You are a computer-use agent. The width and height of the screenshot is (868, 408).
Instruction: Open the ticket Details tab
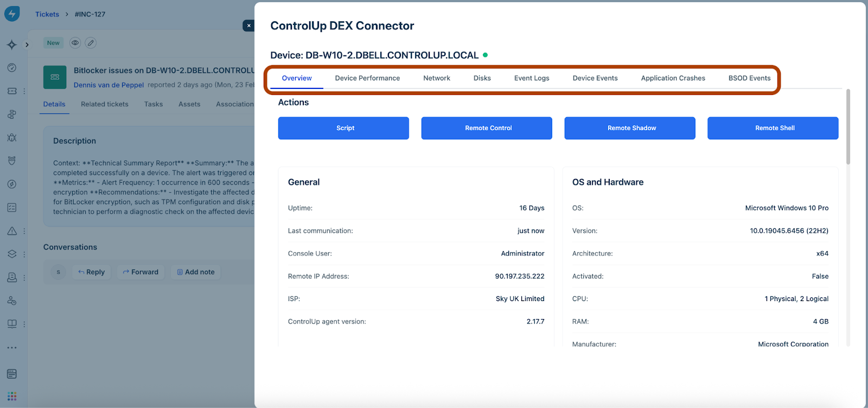click(x=54, y=104)
